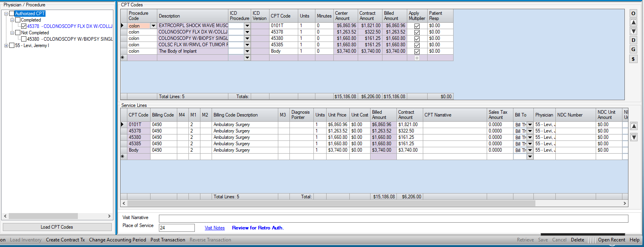Click the D button beside CPT Codes

point(633,40)
